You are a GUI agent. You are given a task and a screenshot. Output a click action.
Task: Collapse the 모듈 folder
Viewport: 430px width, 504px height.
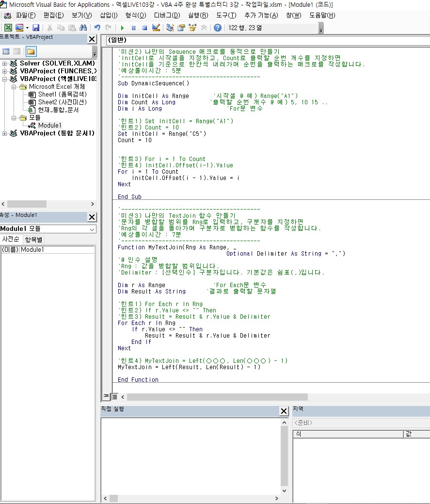pos(14,118)
